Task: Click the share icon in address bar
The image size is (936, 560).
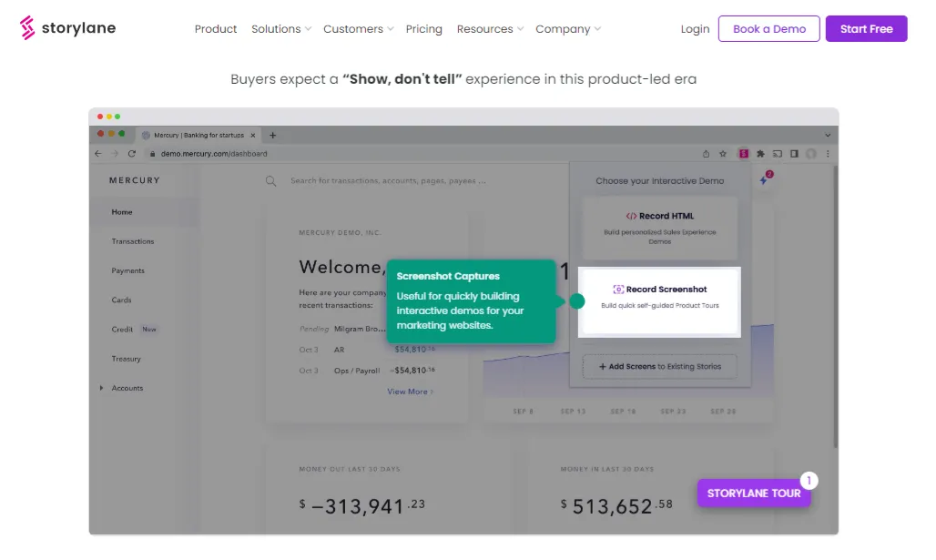Action: (x=707, y=154)
